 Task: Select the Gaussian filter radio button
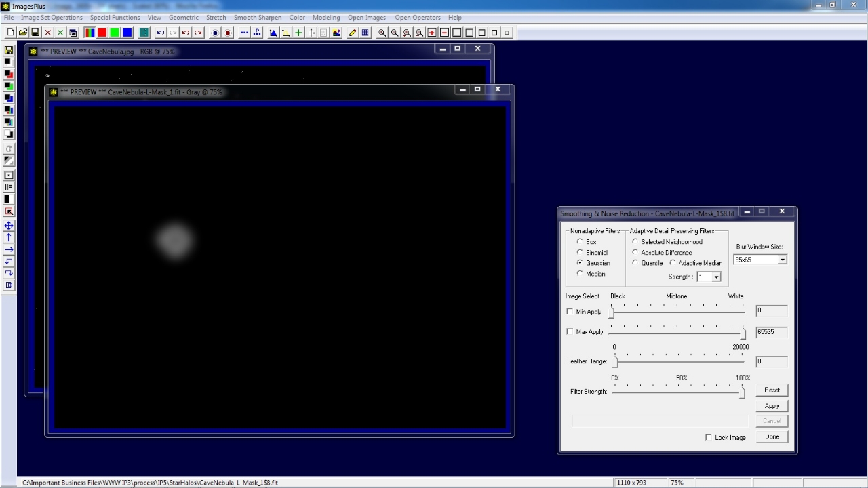[x=579, y=262]
